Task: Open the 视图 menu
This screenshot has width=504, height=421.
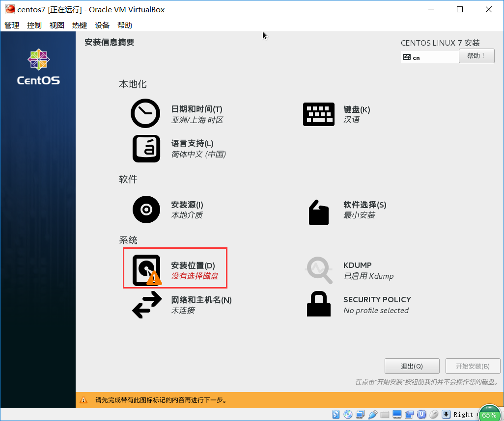Action: click(57, 26)
